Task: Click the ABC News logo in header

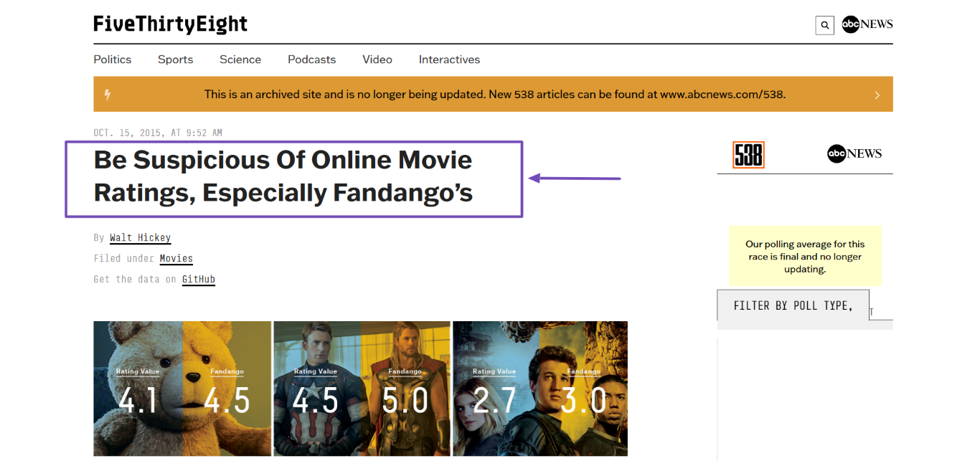Action: point(867,24)
